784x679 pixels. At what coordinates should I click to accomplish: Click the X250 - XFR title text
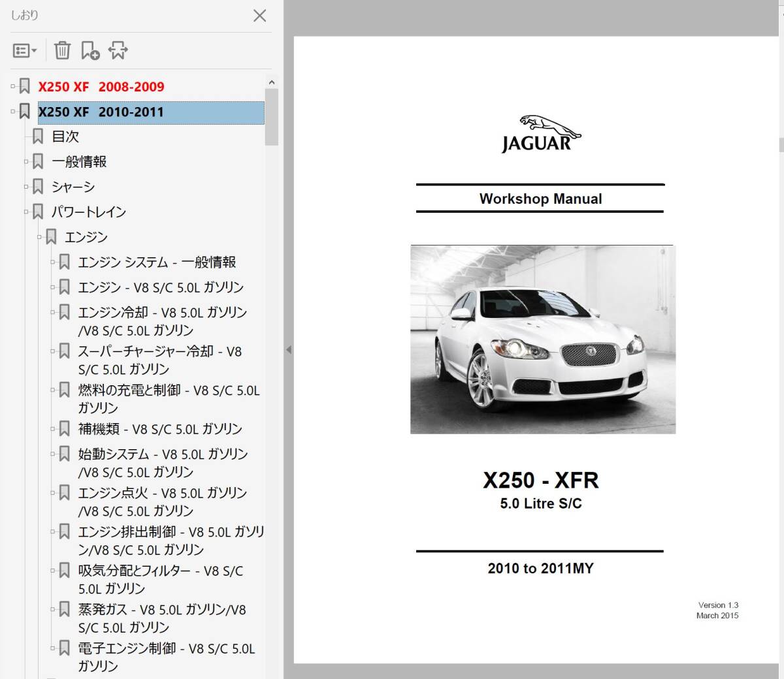[541, 481]
